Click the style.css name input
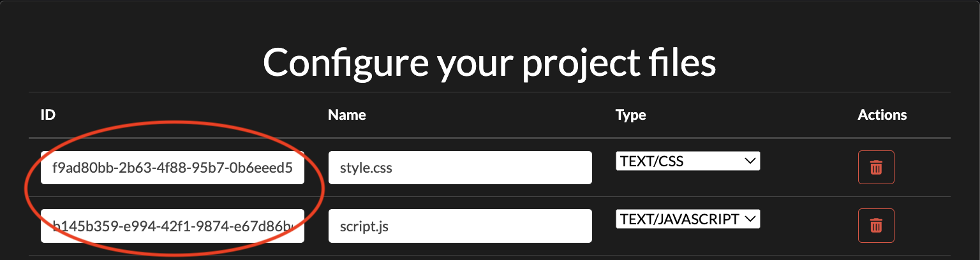 pyautogui.click(x=460, y=168)
